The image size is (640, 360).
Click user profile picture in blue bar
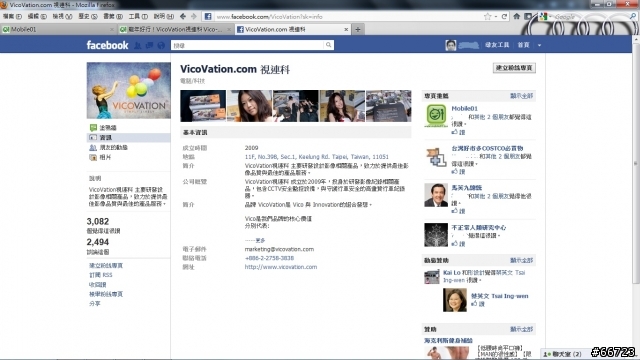(451, 45)
